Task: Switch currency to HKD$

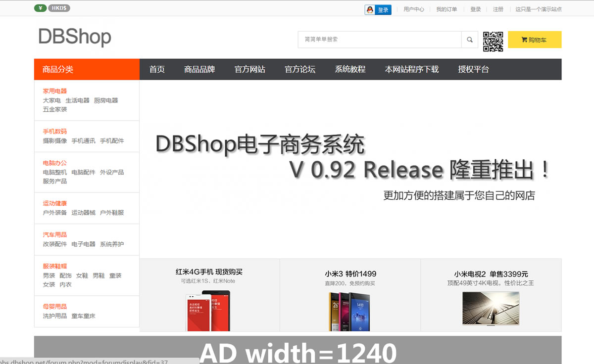Action: pos(59,8)
